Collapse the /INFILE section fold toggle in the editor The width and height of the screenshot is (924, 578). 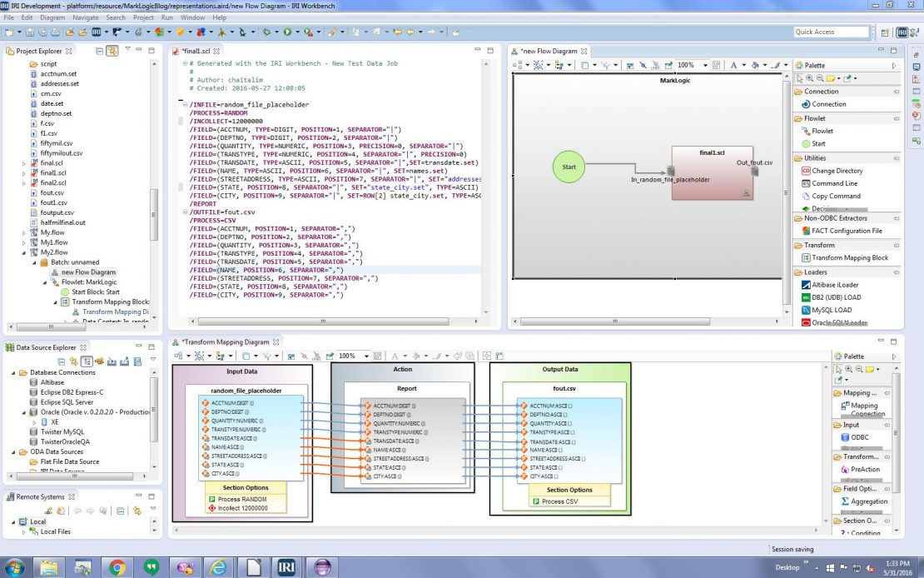coord(185,104)
